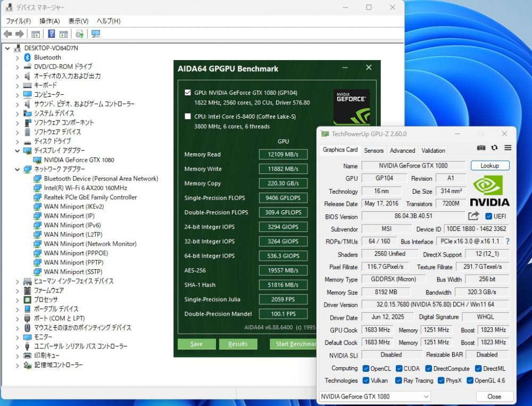
Task: Collapse the ネットワーク アダプター node
Action: pyautogui.click(x=18, y=169)
